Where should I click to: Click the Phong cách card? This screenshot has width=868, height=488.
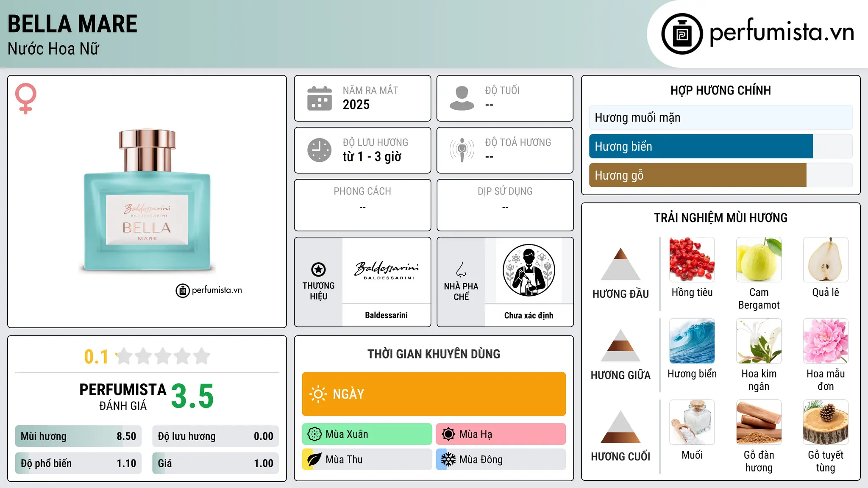click(x=362, y=205)
